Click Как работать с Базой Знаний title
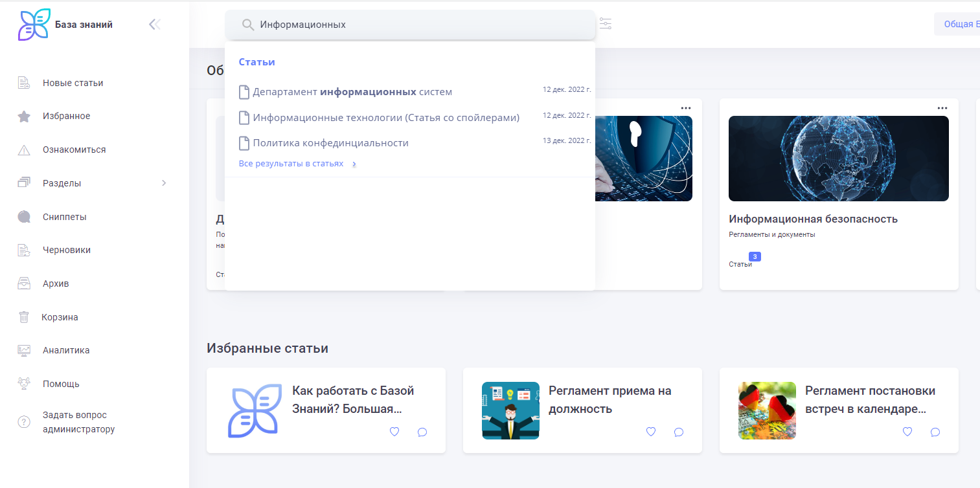 tap(353, 400)
